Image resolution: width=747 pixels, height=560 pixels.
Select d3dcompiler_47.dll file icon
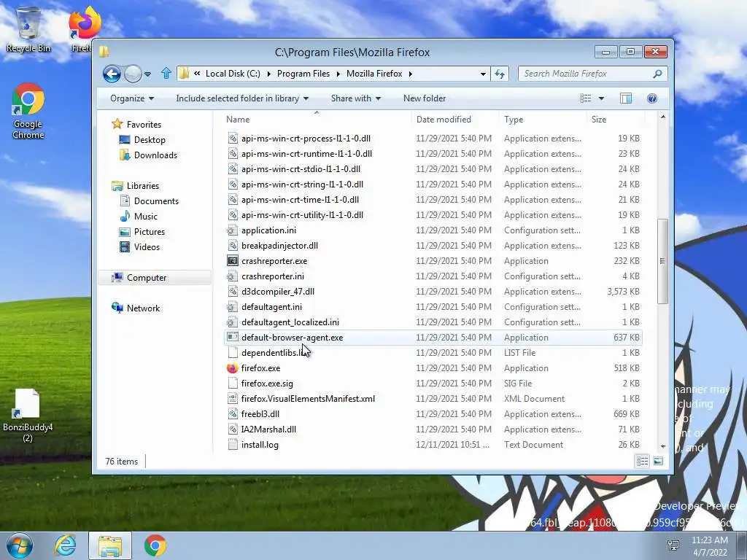pos(233,292)
